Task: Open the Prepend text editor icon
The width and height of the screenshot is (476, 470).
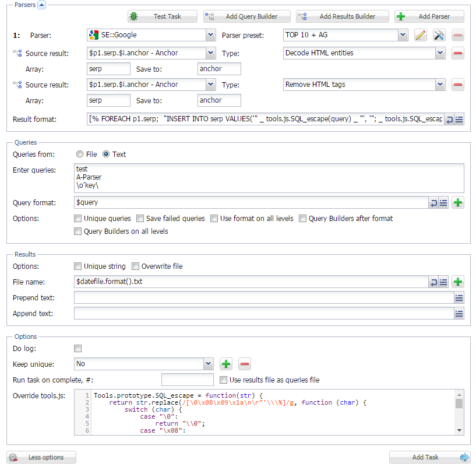Action: 459,297
